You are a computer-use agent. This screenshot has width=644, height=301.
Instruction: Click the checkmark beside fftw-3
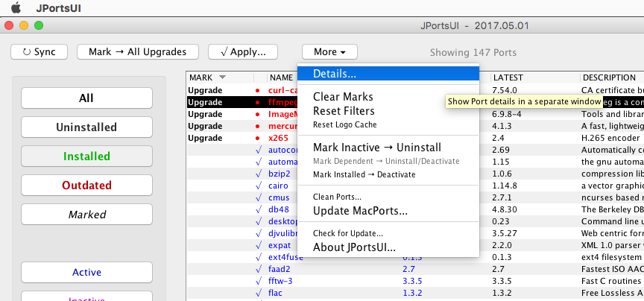point(259,282)
